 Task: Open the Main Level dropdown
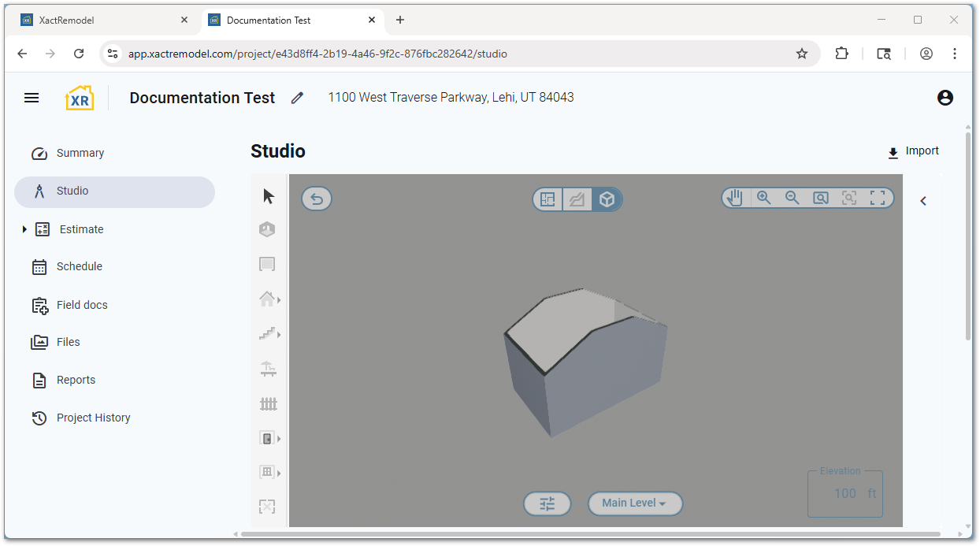pos(635,503)
